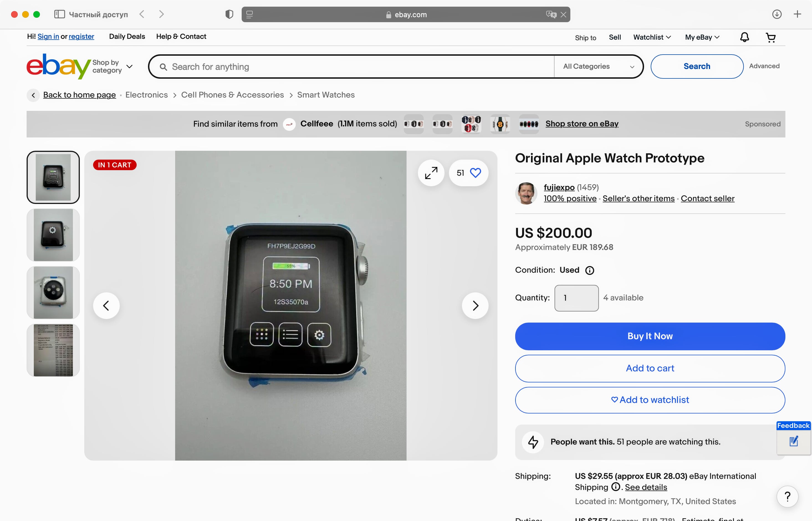Expand the Watchlist dropdown
Screen dimensions: 812x521
tap(652, 37)
